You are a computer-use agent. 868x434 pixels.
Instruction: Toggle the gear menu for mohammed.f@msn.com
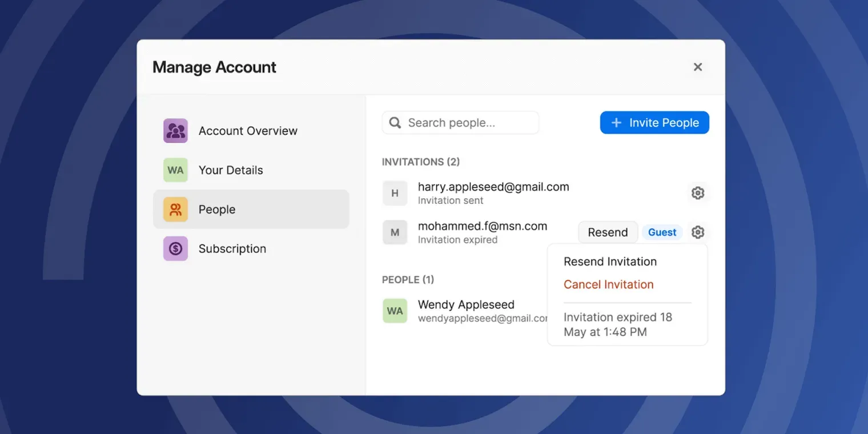[x=697, y=232]
